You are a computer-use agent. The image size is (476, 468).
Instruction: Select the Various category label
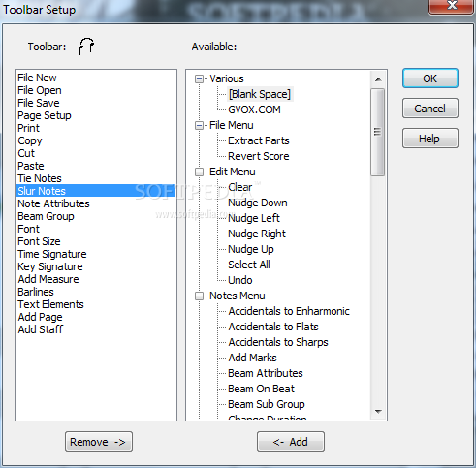coord(227,78)
